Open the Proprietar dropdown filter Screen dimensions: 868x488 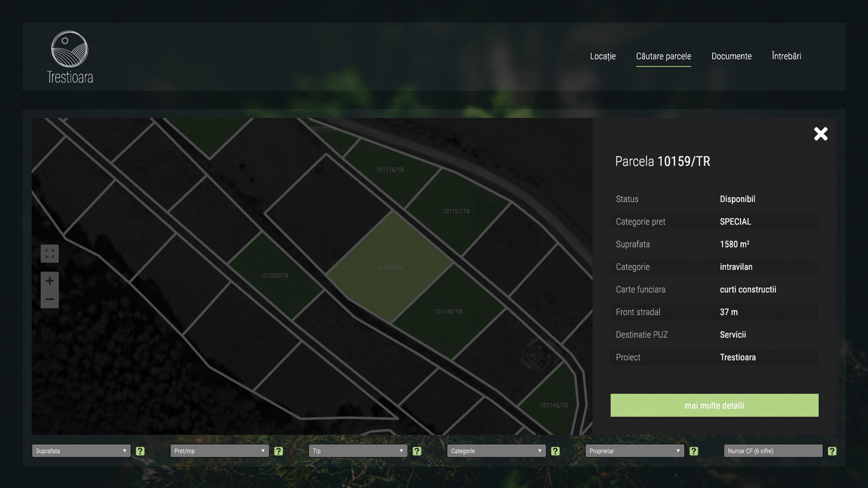click(x=634, y=451)
